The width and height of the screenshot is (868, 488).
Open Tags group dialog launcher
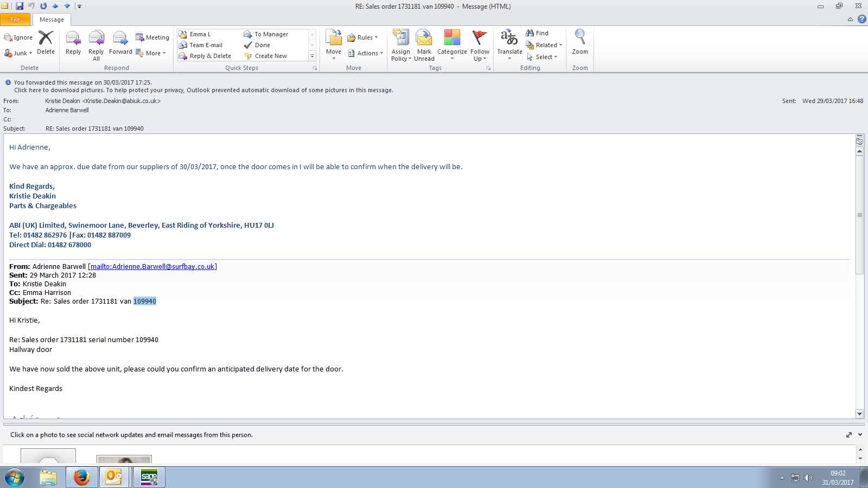click(488, 68)
